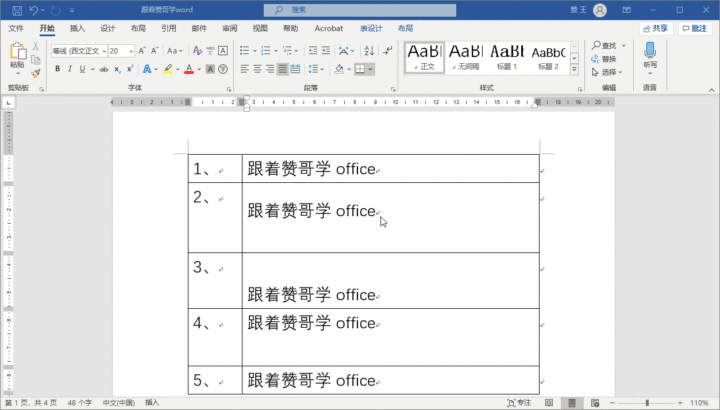Open the user account avatar icon

pos(600,10)
